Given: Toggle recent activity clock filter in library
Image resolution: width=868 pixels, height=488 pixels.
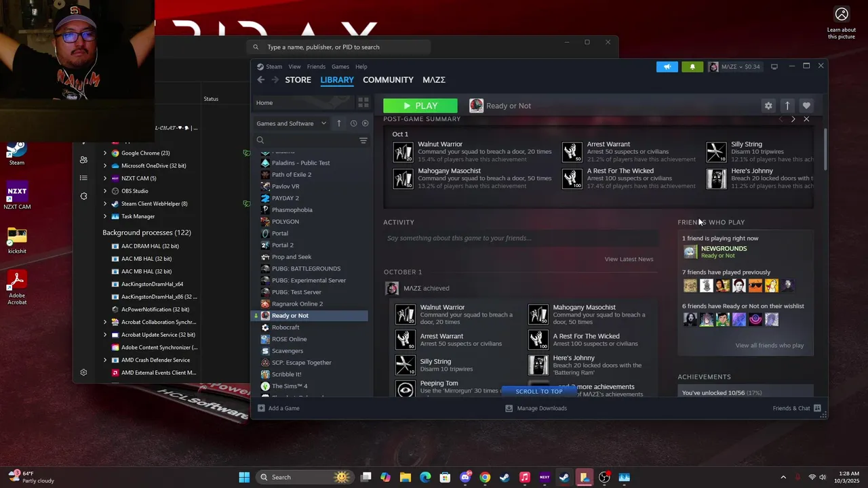Looking at the screenshot, I should click(x=353, y=123).
